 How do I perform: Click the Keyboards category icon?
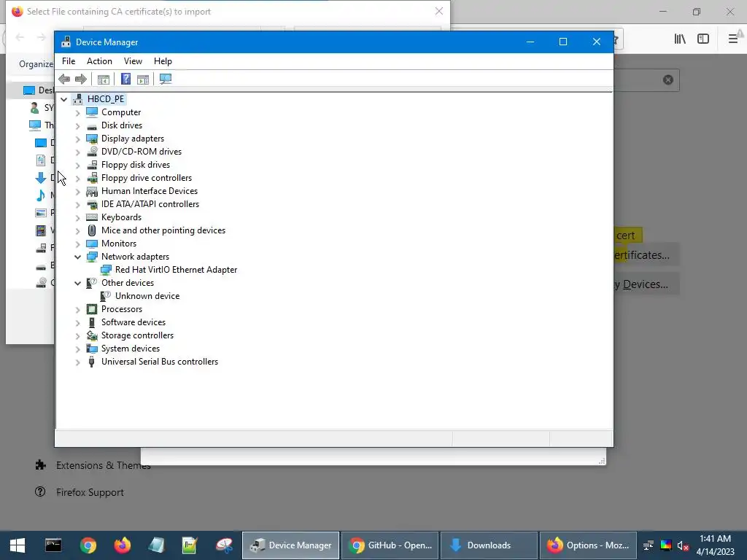[x=92, y=217]
